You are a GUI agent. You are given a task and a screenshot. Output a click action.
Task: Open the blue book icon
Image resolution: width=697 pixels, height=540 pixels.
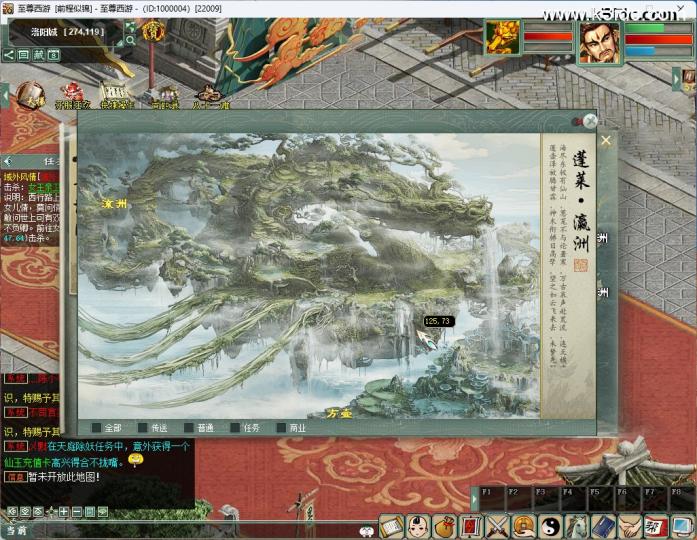tap(603, 527)
